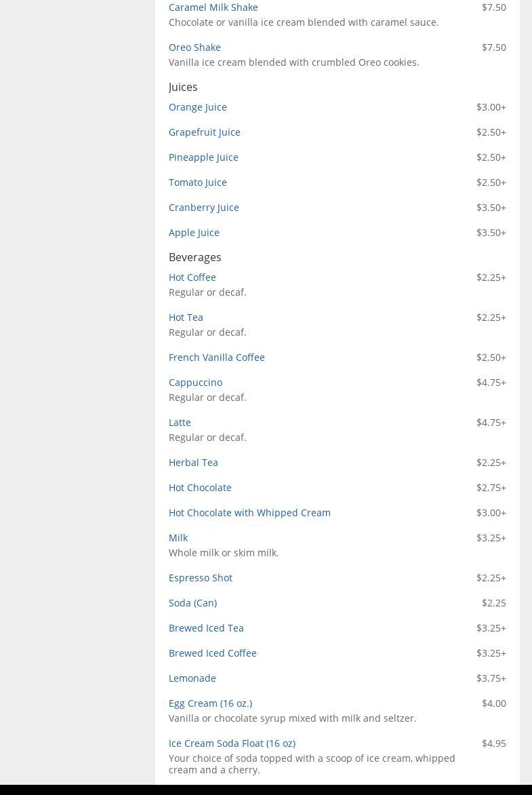The height and width of the screenshot is (795, 532).
Task: Open the Espresso Shot item
Action: click(x=200, y=578)
